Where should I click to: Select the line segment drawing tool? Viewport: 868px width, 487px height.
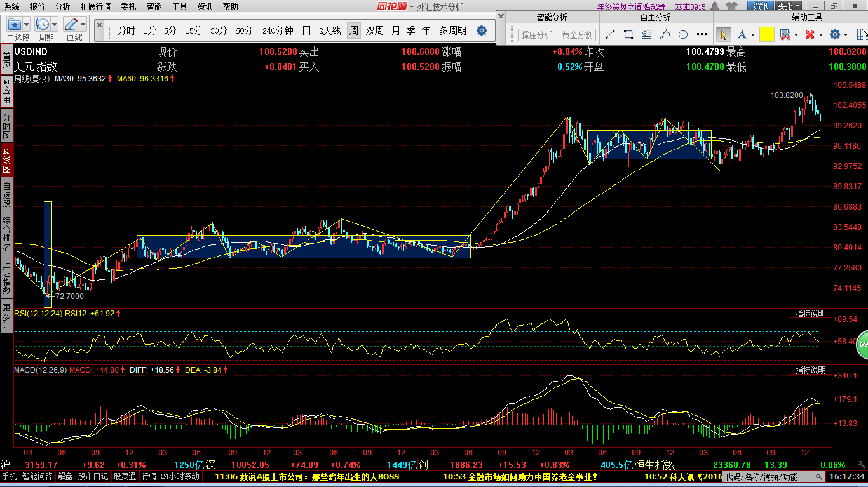[611, 34]
